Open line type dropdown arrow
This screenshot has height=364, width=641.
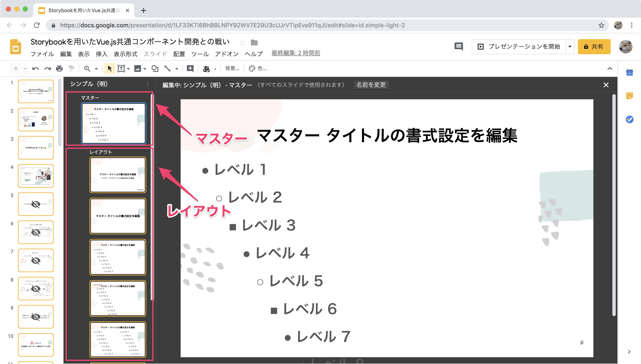pos(177,69)
